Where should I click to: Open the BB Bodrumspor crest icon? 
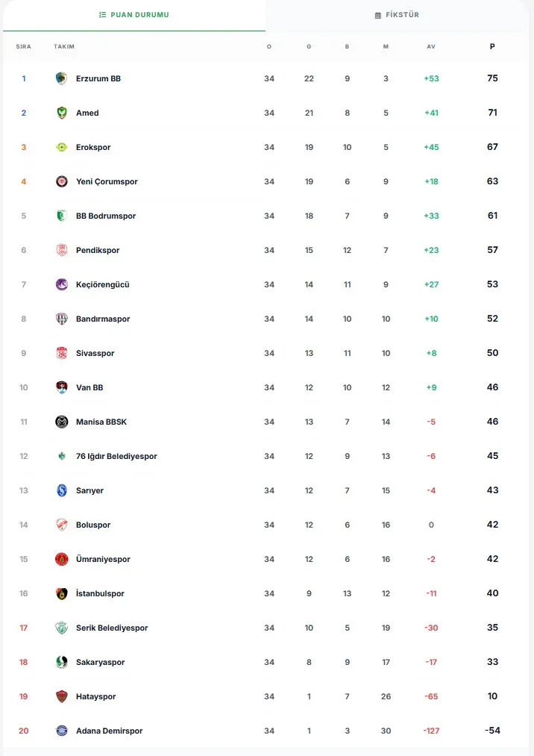[x=61, y=216]
